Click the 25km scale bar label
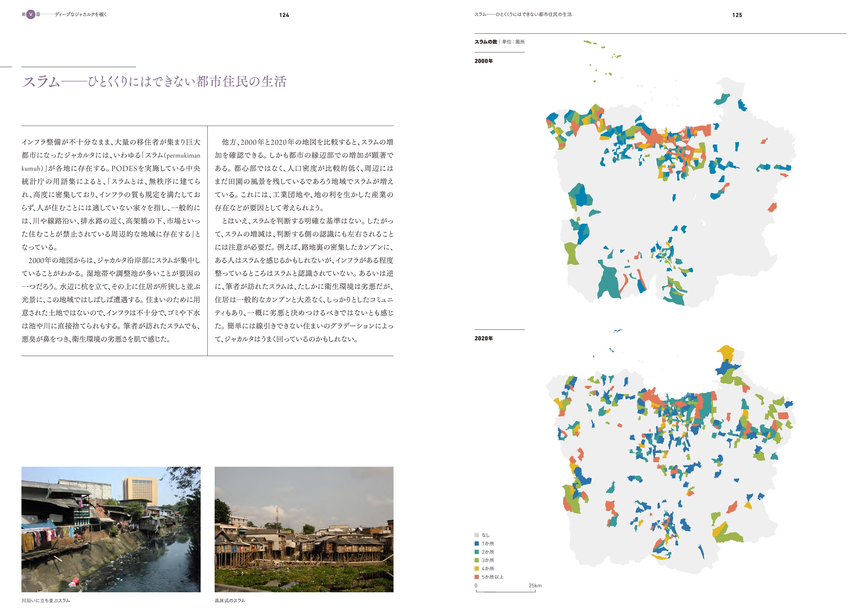Viewport: 868px width, 613px height. coord(535,586)
